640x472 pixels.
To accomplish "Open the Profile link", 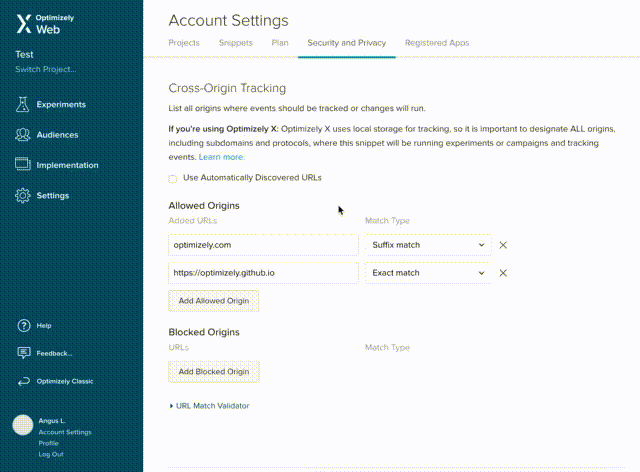I will click(49, 443).
